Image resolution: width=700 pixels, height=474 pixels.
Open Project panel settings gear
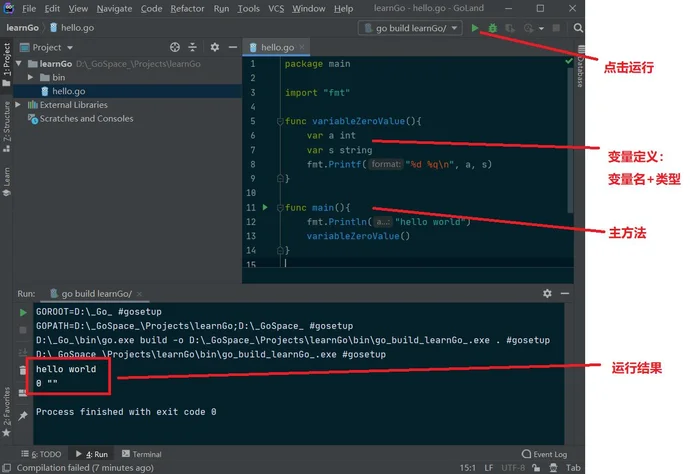pos(214,47)
